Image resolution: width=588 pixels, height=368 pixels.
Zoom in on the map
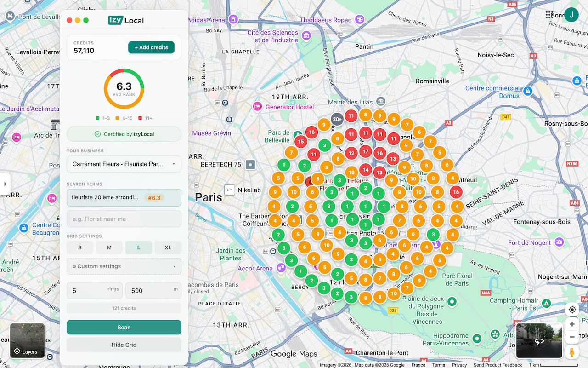pos(572,324)
